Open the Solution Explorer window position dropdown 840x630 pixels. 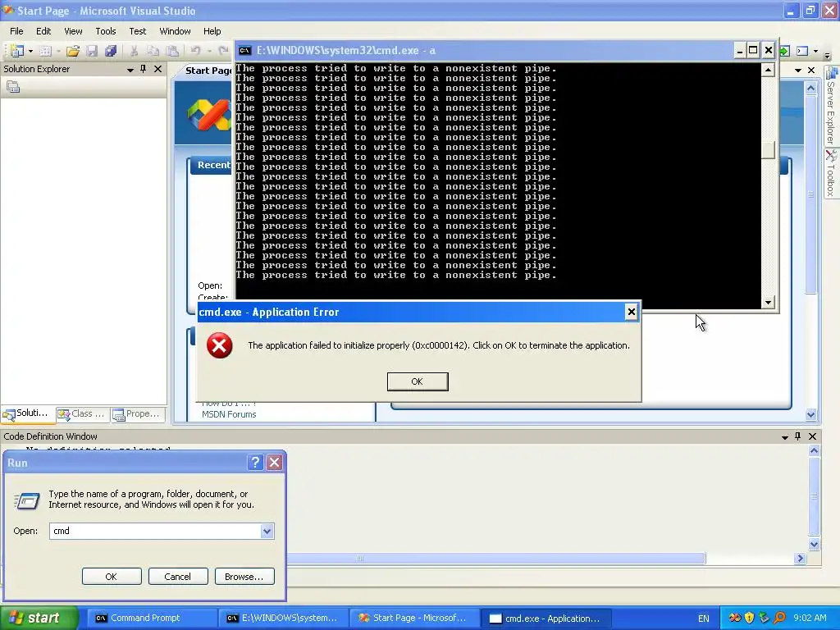click(130, 70)
